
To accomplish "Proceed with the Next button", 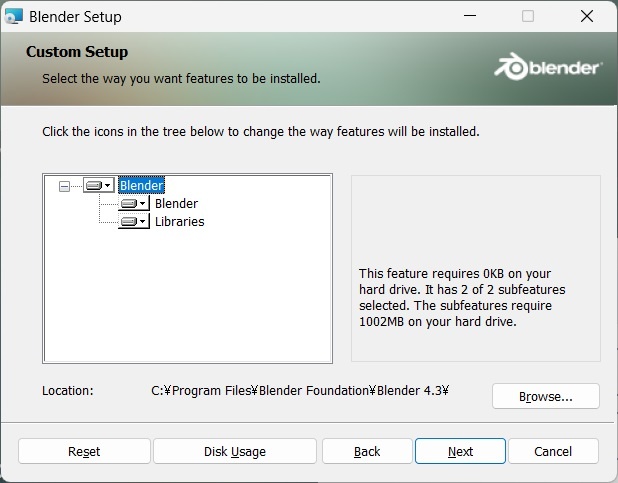I will pos(460,451).
